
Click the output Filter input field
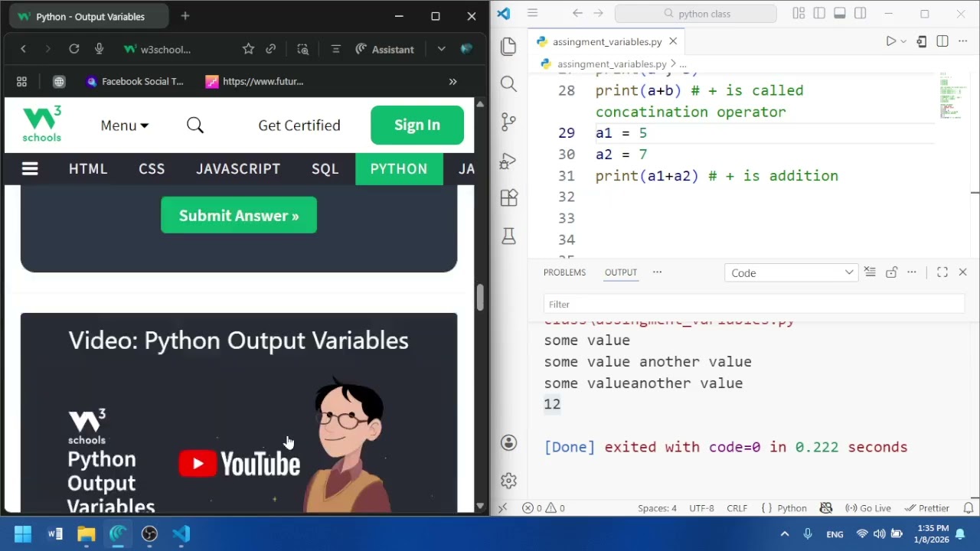pos(754,304)
